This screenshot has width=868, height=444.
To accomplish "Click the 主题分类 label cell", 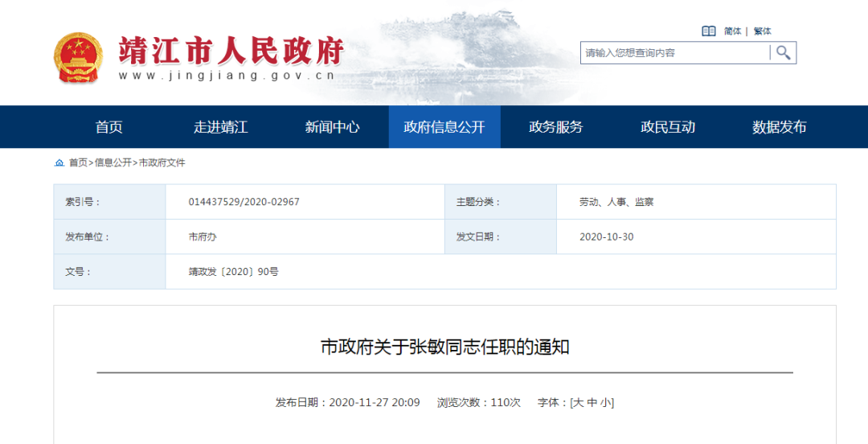I will tap(501, 202).
